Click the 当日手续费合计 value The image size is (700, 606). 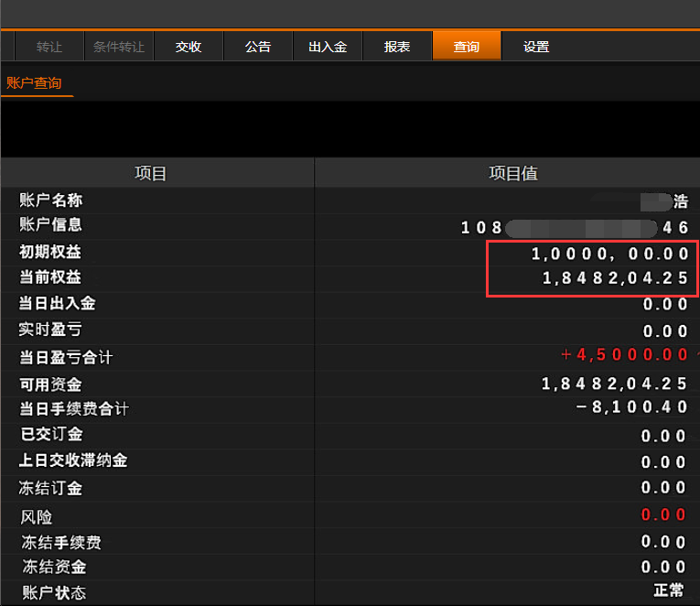(631, 408)
